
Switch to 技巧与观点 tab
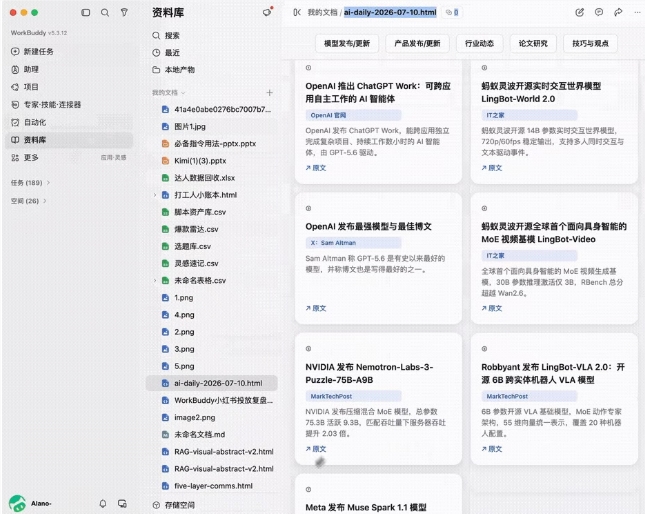590,43
